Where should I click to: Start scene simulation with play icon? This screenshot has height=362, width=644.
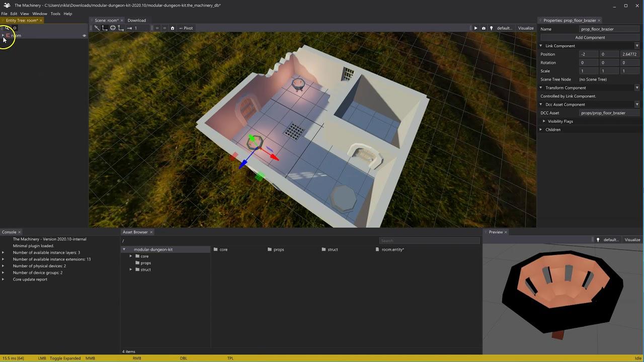[x=475, y=28]
